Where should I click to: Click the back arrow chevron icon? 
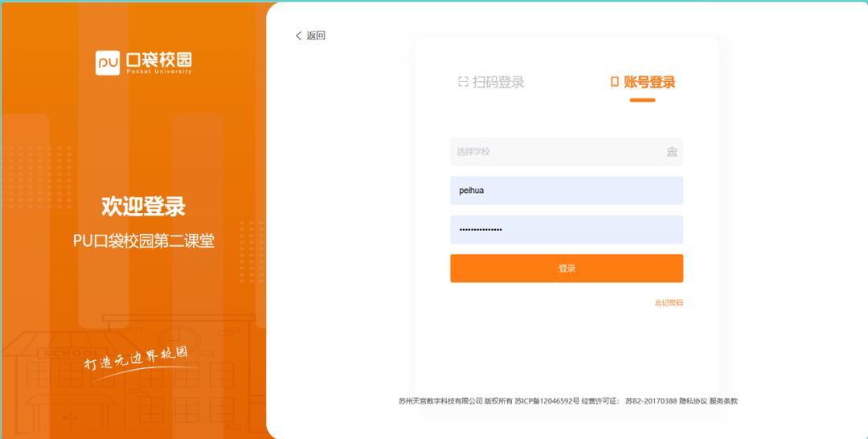(x=299, y=35)
